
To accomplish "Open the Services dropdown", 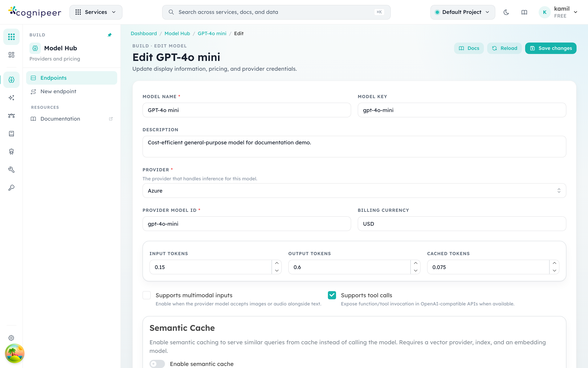I will (x=96, y=12).
